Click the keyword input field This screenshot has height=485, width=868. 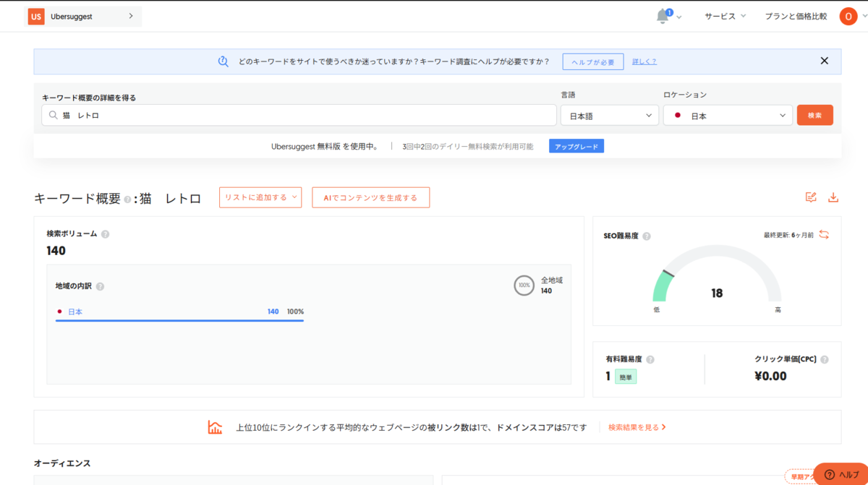[x=299, y=116]
